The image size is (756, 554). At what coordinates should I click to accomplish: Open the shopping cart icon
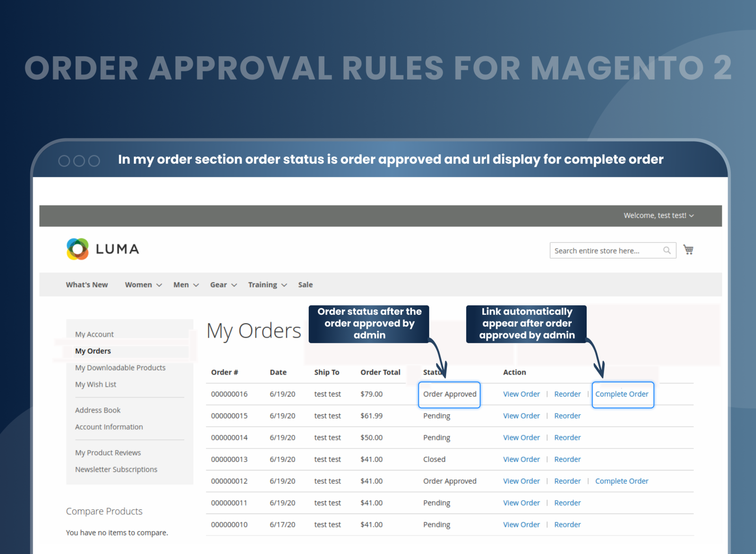tap(688, 249)
